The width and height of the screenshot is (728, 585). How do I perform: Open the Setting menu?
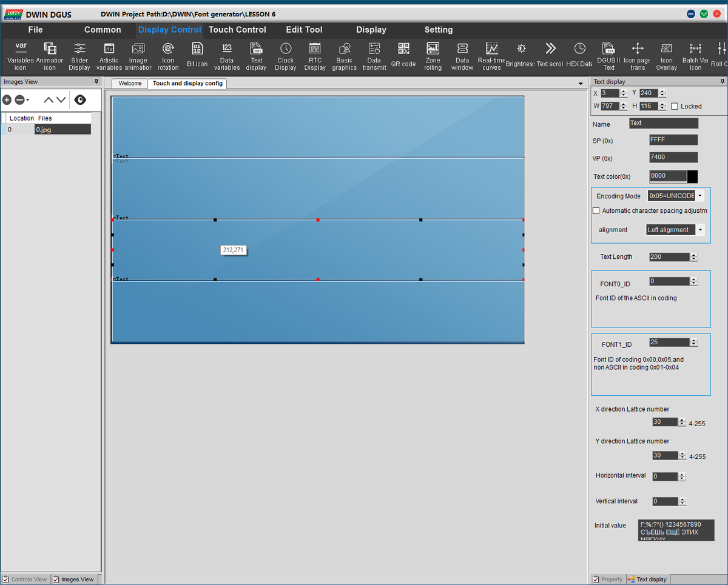(x=439, y=30)
